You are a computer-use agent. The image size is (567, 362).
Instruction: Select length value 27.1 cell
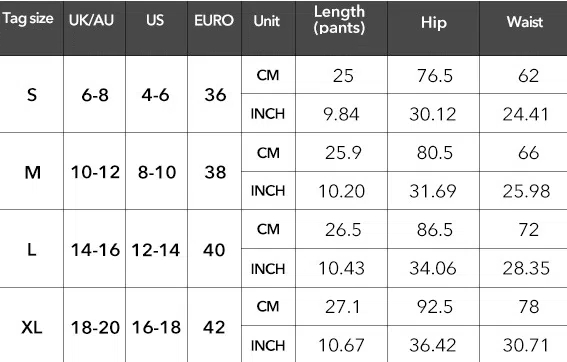341,307
